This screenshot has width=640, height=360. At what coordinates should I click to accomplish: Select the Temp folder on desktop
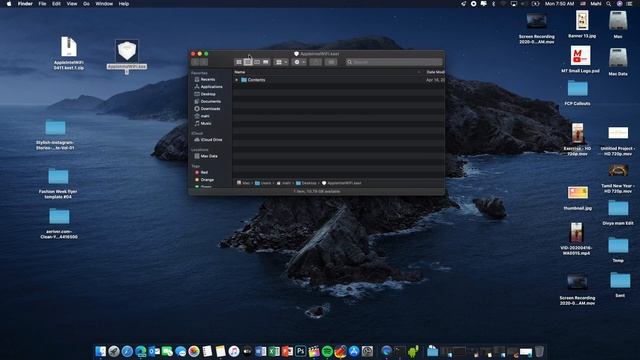[x=618, y=250]
